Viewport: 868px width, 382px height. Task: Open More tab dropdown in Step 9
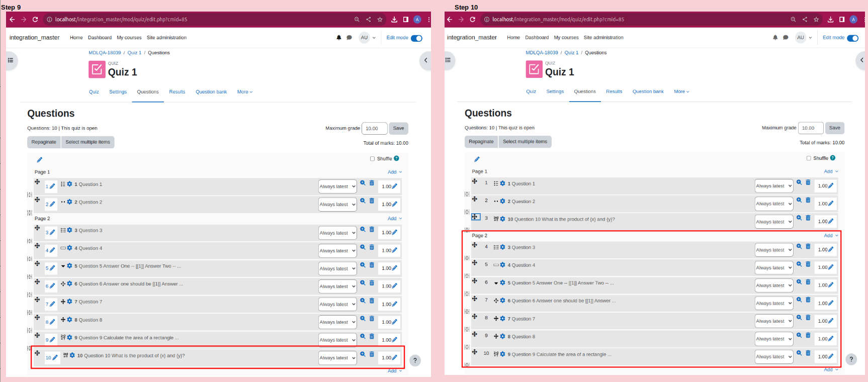point(245,92)
